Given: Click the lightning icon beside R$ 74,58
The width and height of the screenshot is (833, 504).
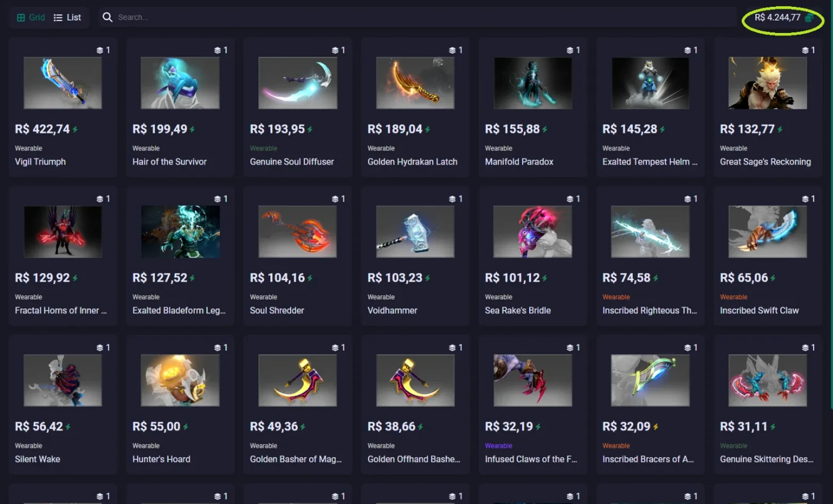Looking at the screenshot, I should [656, 278].
